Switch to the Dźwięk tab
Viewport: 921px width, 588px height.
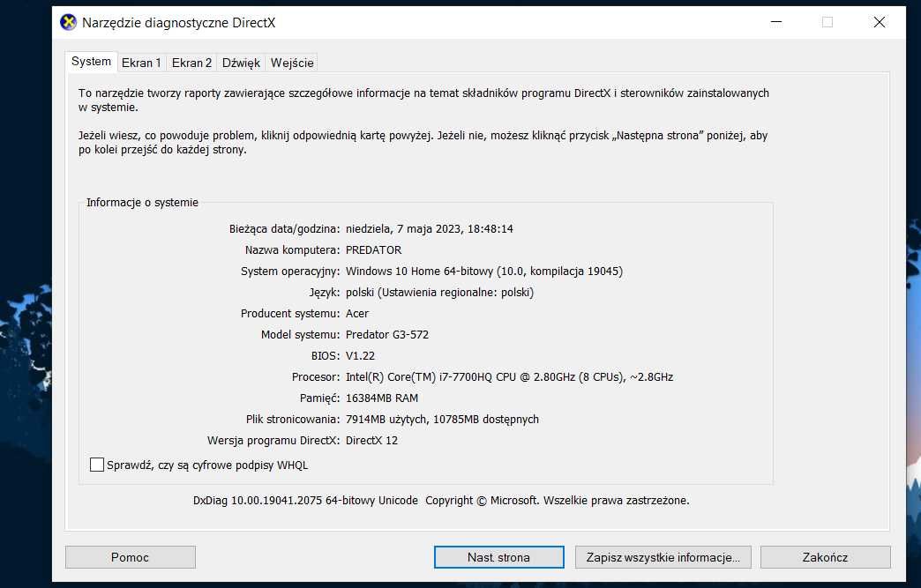(x=241, y=63)
